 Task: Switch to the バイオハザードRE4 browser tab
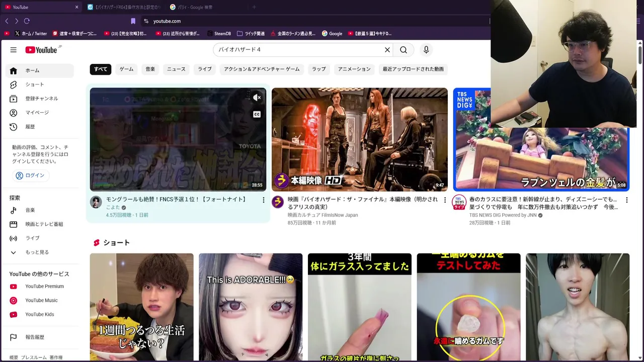point(124,7)
